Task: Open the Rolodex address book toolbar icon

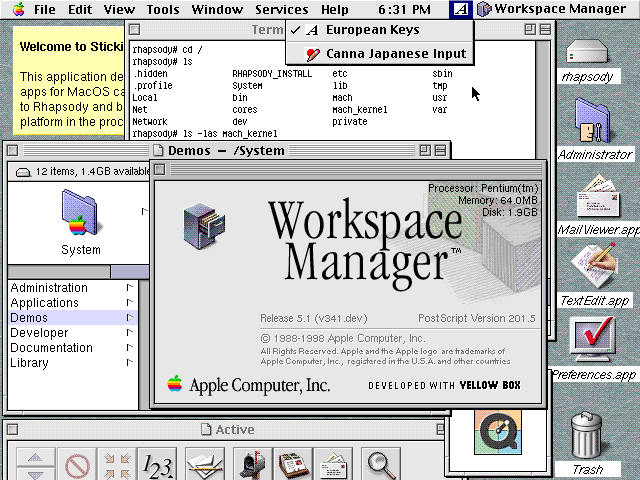Action: pyautogui.click(x=293, y=464)
